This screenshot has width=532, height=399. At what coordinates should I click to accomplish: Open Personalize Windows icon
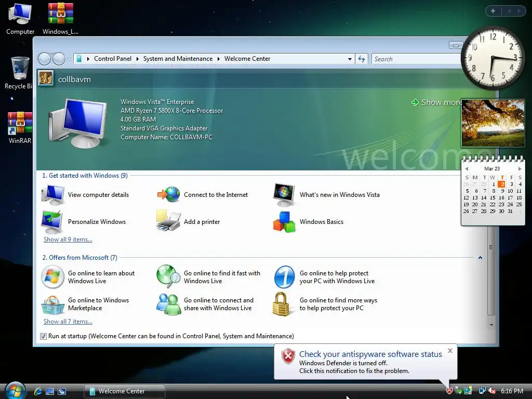pyautogui.click(x=52, y=222)
